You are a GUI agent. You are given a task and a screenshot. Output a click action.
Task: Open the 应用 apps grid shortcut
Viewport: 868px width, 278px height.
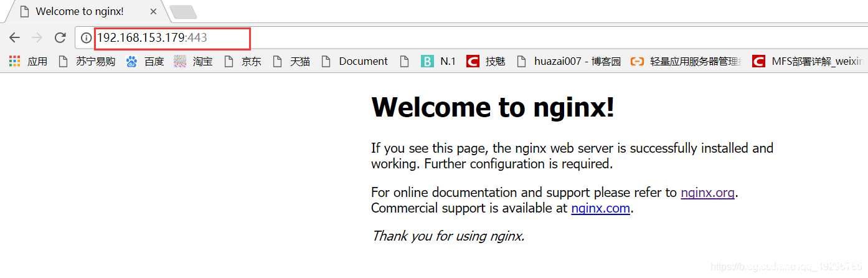[29, 61]
